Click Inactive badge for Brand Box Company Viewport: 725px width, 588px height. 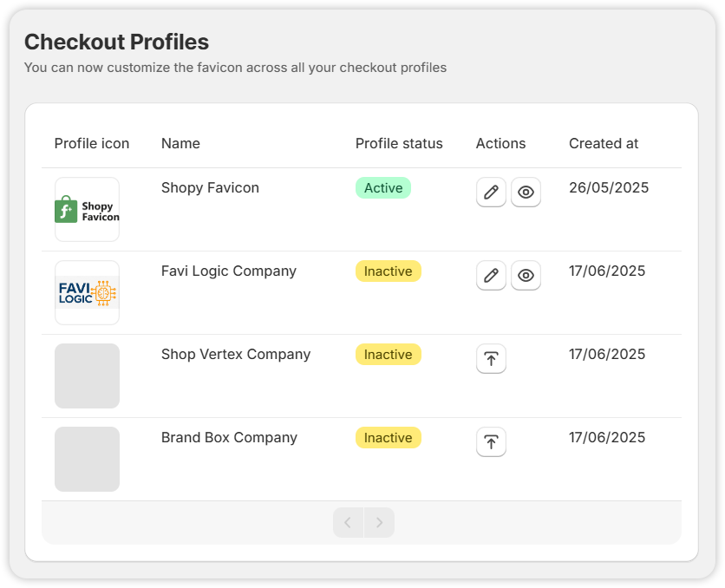[x=389, y=437]
